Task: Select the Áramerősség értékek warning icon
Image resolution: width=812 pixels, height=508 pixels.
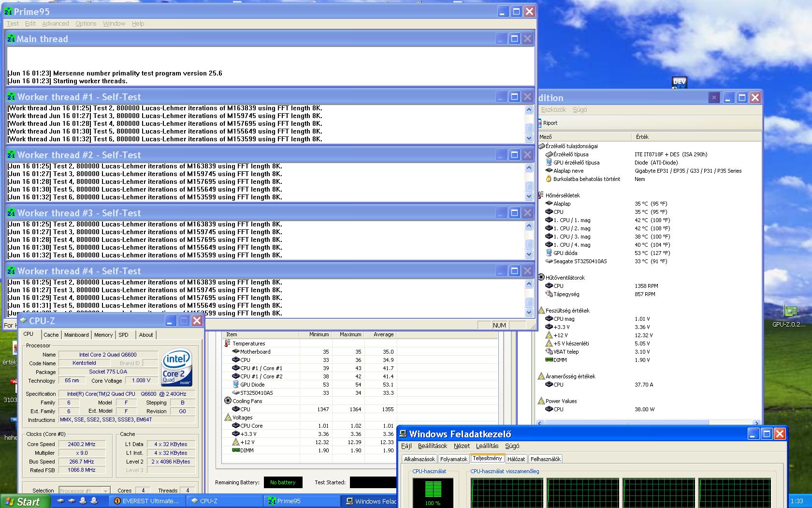Action: (x=541, y=376)
